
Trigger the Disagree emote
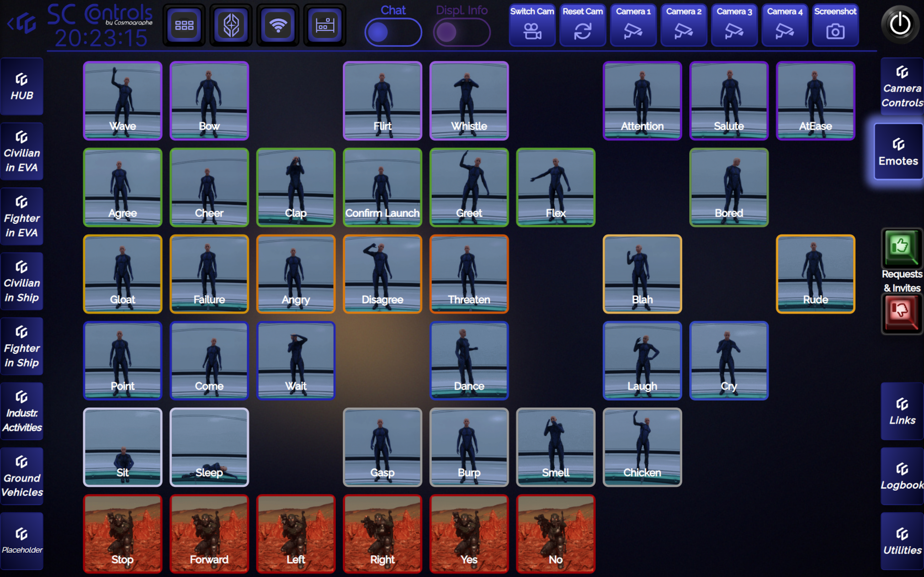coord(382,274)
